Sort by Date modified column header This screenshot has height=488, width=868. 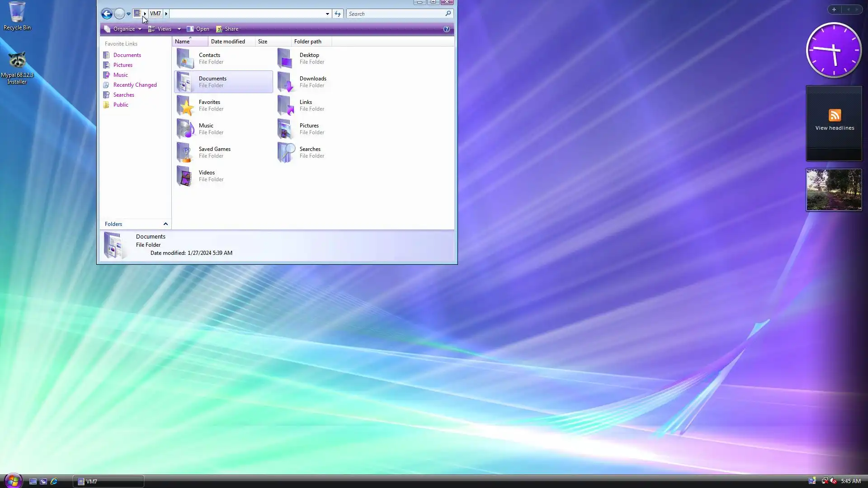coord(228,42)
